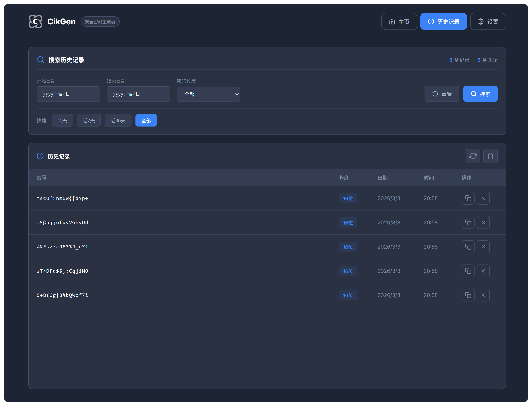Viewport: 532px width, 406px height.
Task: Click the 重置 reset button
Action: (441, 94)
